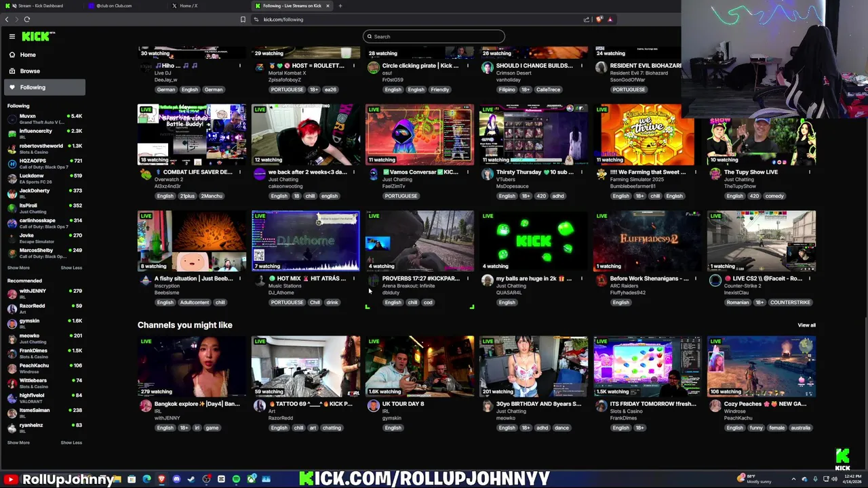The height and width of the screenshot is (488, 868).
Task: Click the Cozy Peaches stream title
Action: (x=765, y=404)
